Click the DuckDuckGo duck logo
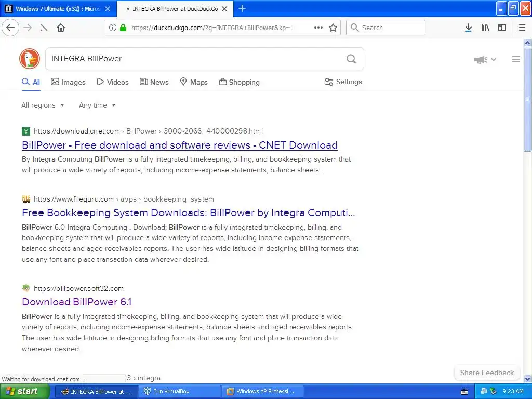 pyautogui.click(x=30, y=59)
